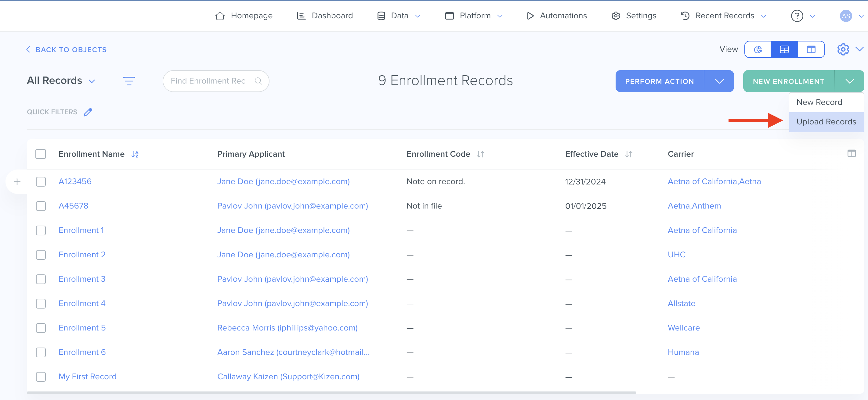
Task: Check the select-all header checkbox
Action: point(41,154)
